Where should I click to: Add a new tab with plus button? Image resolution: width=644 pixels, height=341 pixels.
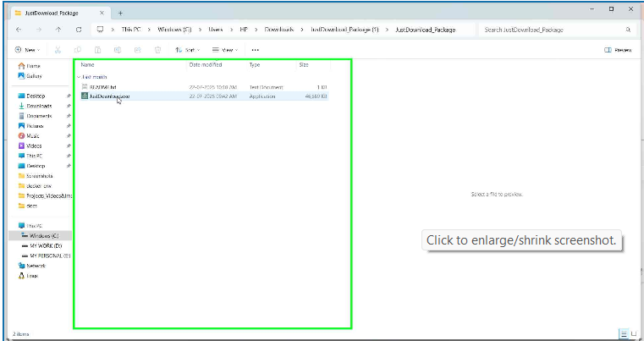click(x=120, y=13)
